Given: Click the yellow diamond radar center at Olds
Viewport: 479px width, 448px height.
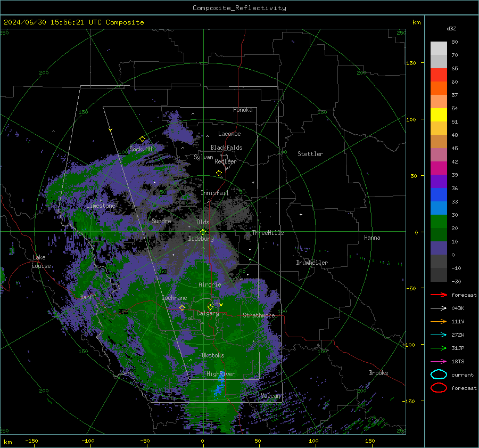Looking at the screenshot, I should (203, 232).
